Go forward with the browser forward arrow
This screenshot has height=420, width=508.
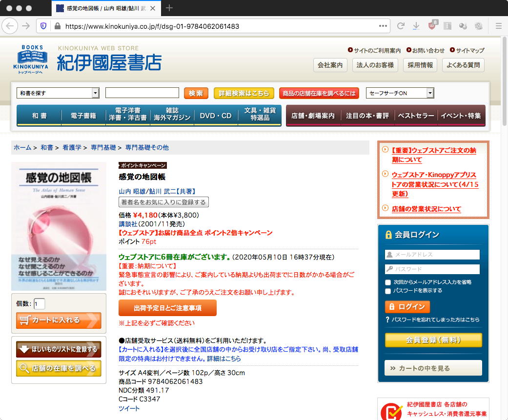(25, 26)
